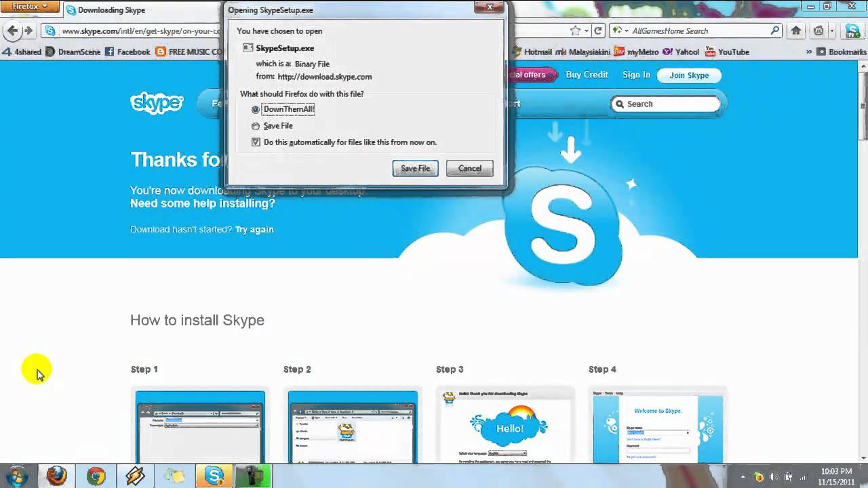
Task: Click the Join Skype button
Action: (x=689, y=75)
